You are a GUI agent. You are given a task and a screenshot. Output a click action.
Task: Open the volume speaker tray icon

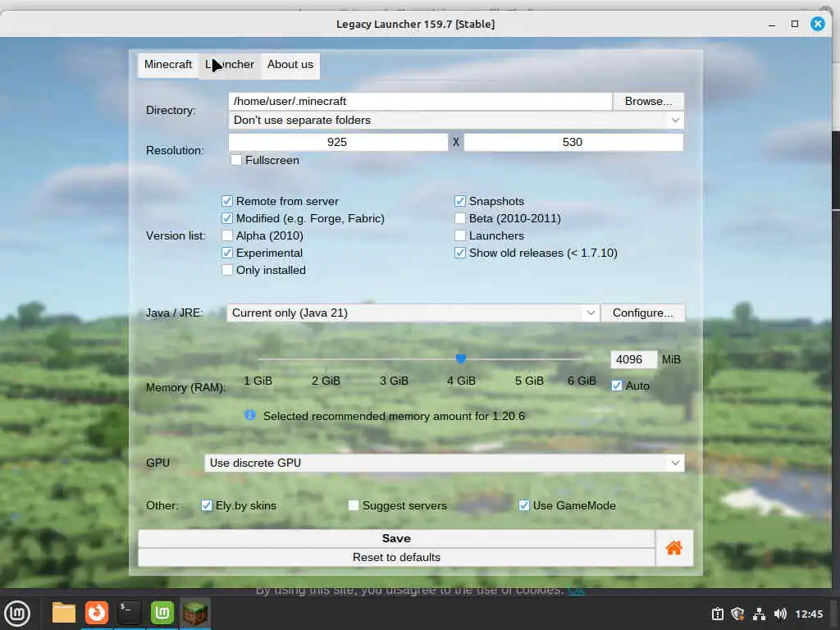[x=780, y=614]
